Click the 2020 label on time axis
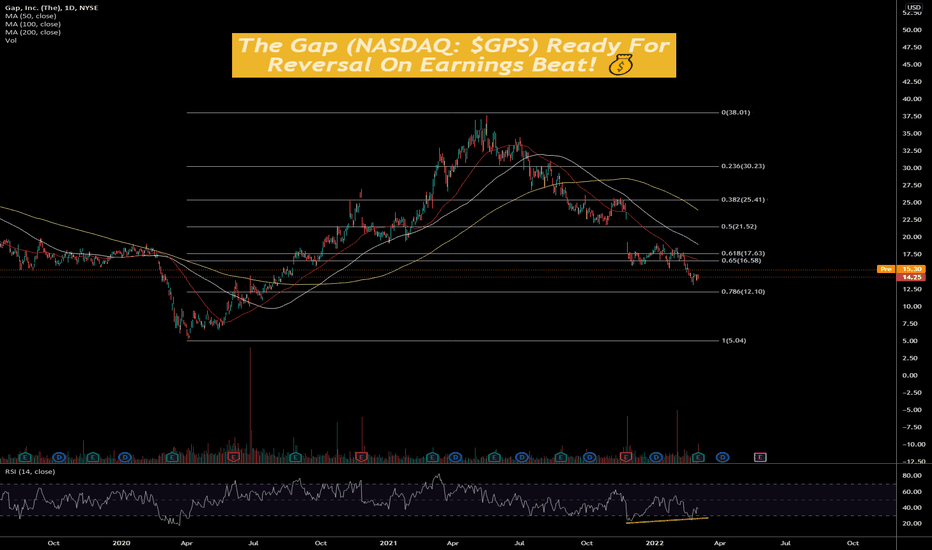 [121, 543]
